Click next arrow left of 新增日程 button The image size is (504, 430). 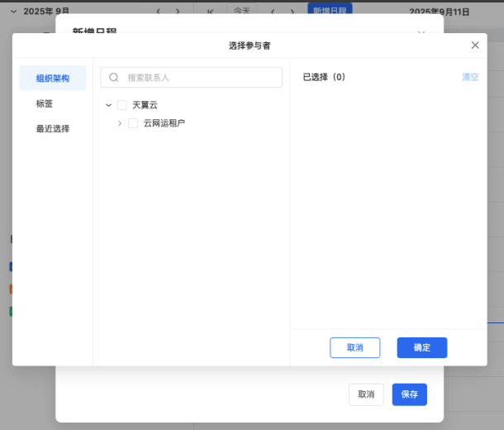[293, 12]
